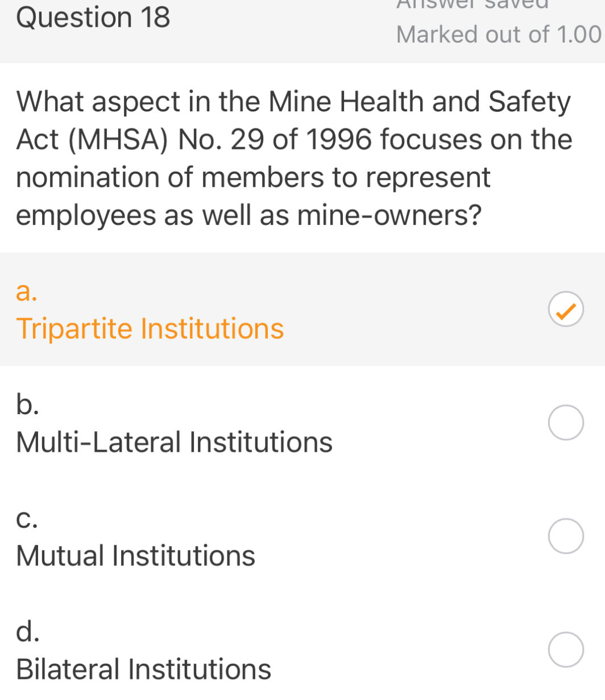Click the answer text Multi-Lateral Institutions
The height and width of the screenshot is (700, 605).
coord(174,441)
